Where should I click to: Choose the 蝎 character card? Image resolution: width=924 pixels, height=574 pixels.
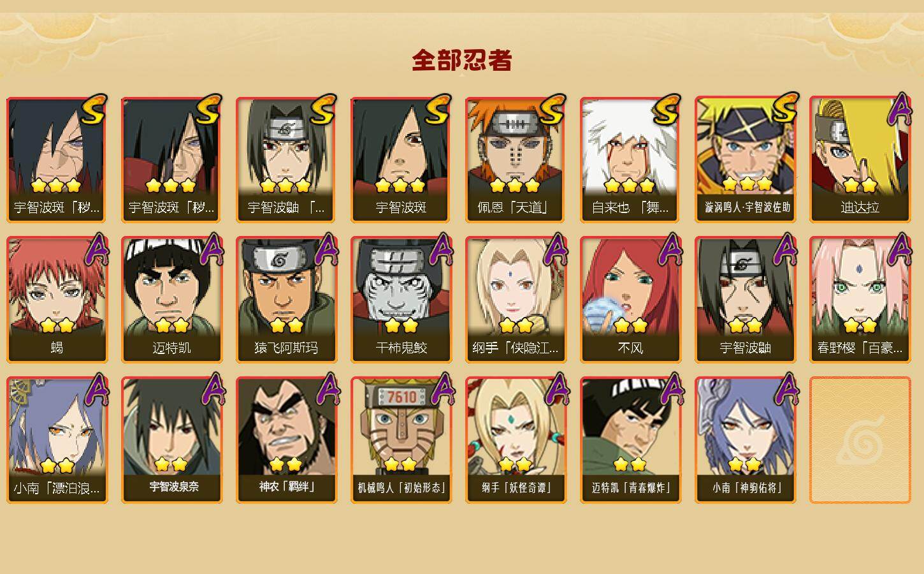pos(57,300)
